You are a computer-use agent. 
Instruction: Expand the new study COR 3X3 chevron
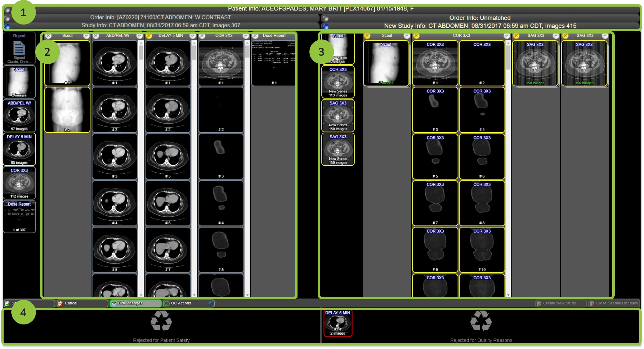pos(507,36)
